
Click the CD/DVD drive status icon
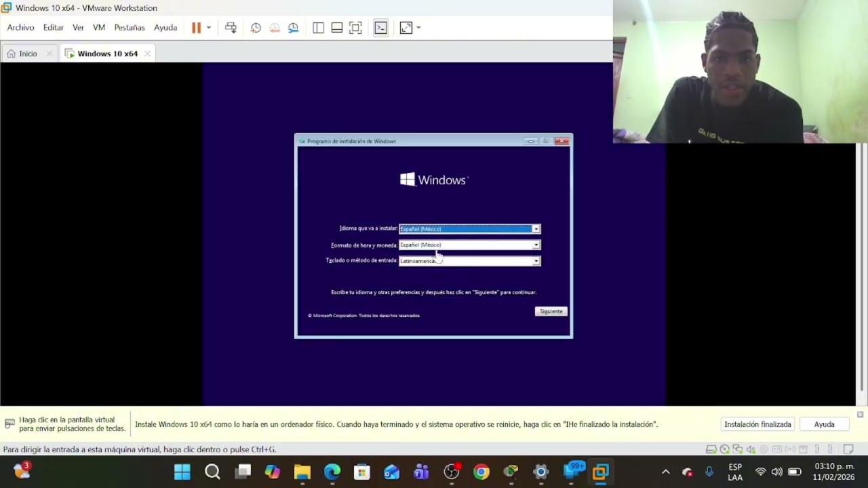coord(724,449)
